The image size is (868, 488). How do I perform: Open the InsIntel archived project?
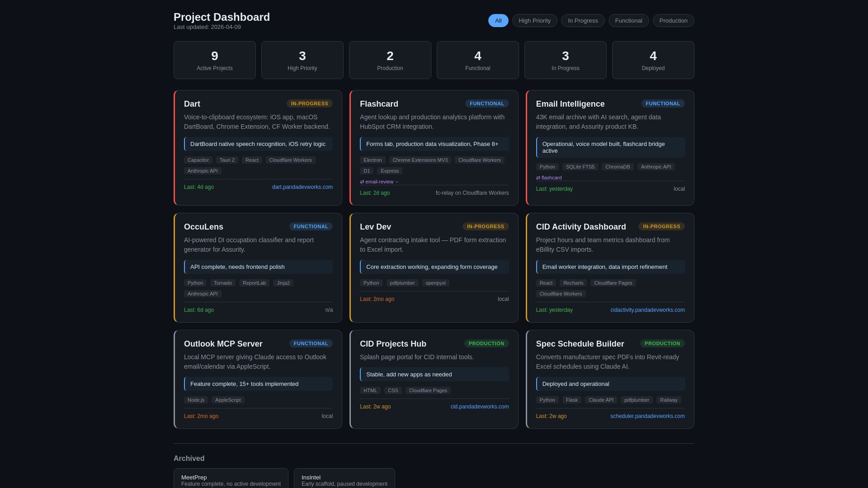click(344, 478)
